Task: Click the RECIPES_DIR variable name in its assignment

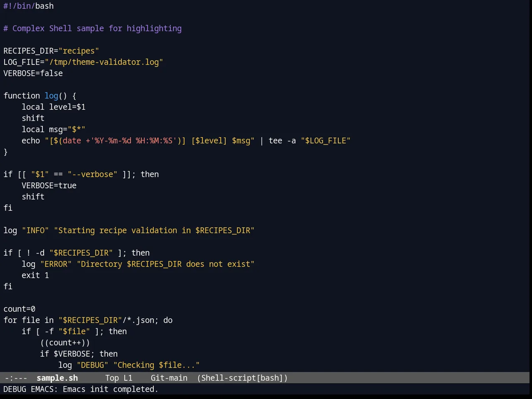Action: pos(29,51)
